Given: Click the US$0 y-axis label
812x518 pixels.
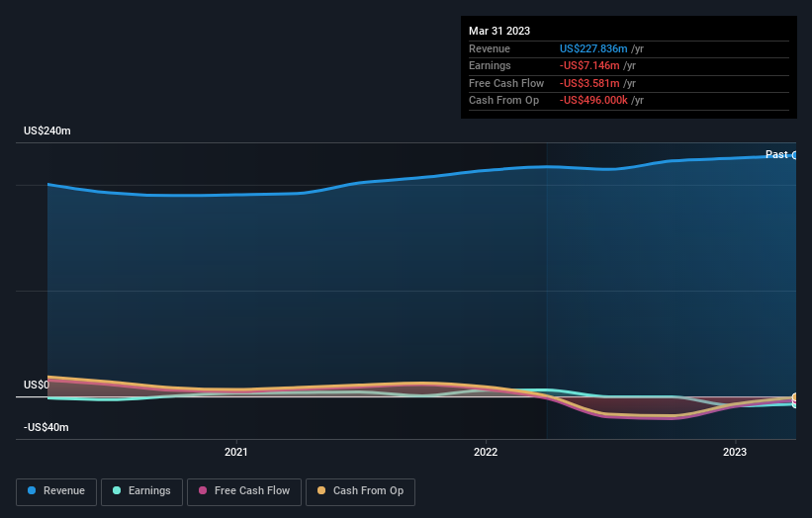Looking at the screenshot, I should 37,385.
